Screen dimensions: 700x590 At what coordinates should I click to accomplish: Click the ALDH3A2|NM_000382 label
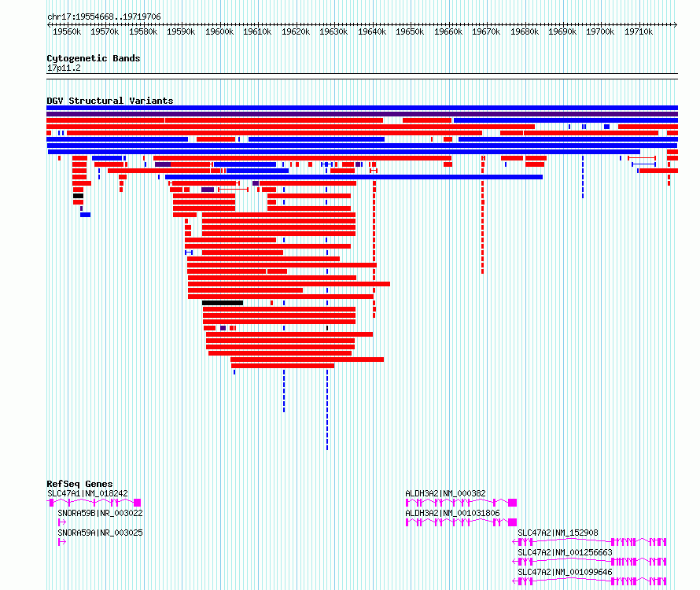(x=445, y=493)
